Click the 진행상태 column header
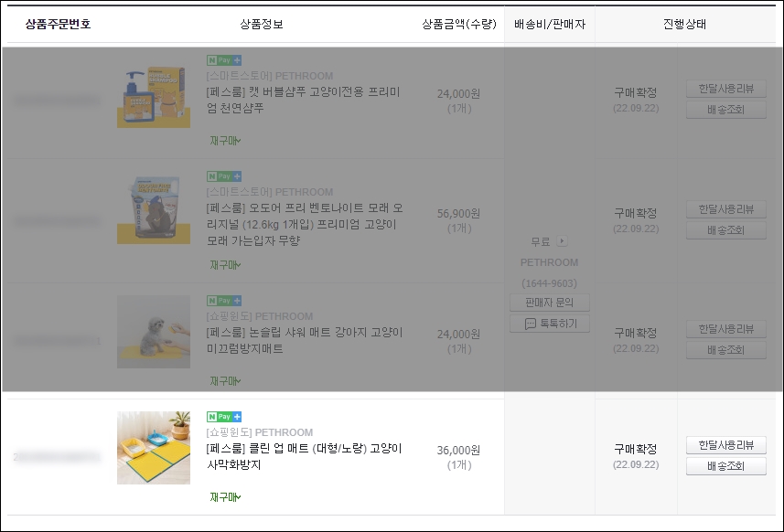 [x=684, y=24]
